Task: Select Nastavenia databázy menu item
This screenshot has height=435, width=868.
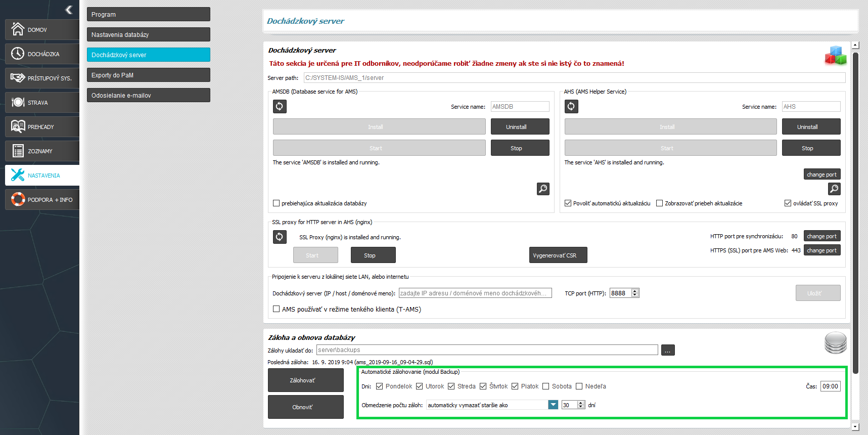Action: point(149,34)
